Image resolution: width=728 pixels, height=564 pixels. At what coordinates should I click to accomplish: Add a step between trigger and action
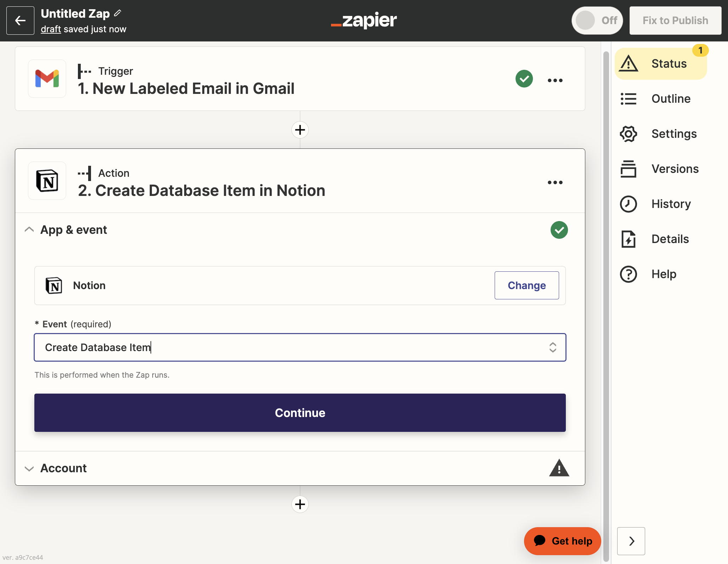(300, 130)
